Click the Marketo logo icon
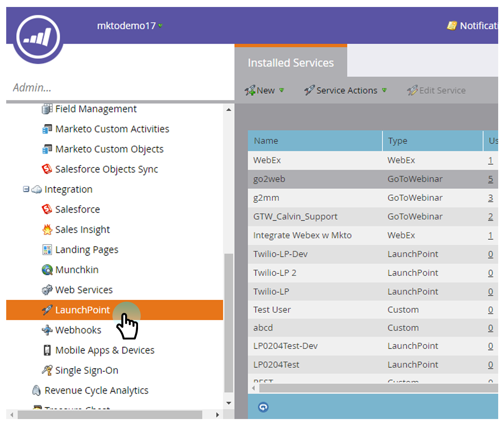The width and height of the screenshot is (504, 426). (x=38, y=38)
